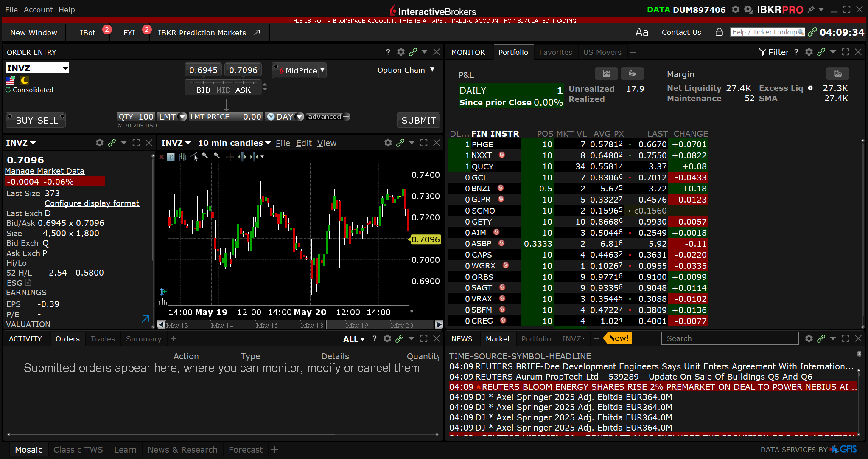Select BID on the price selector

tap(203, 90)
